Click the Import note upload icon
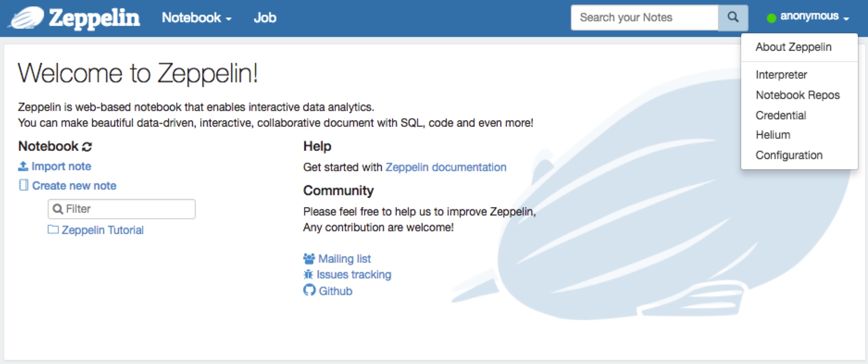Viewport: 868px width, 364px height. tap(23, 166)
